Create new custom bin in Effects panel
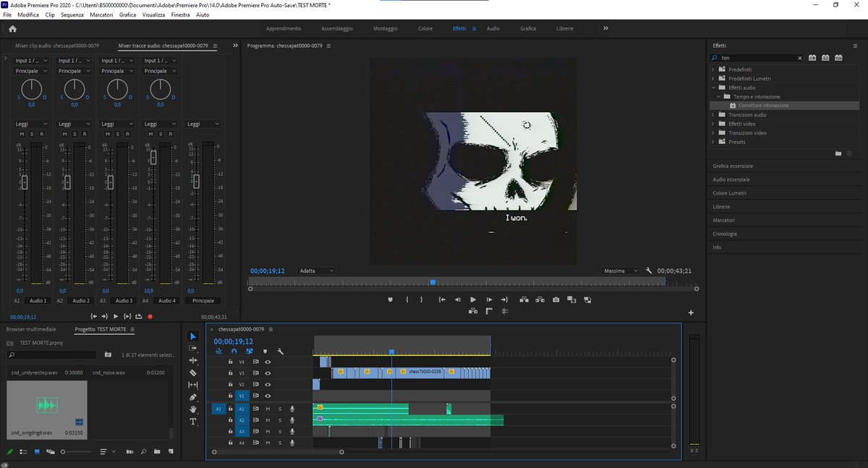This screenshot has height=468, width=868. point(838,153)
